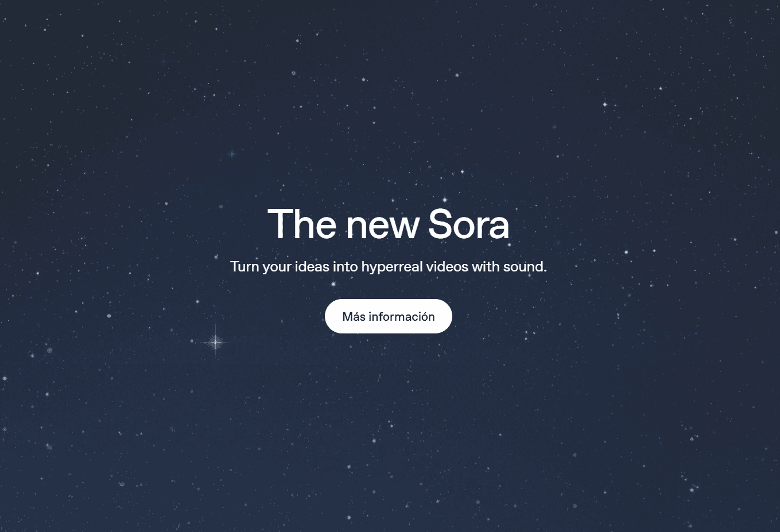Click "información" text inside the white button
This screenshot has width=780, height=532.
(x=402, y=316)
